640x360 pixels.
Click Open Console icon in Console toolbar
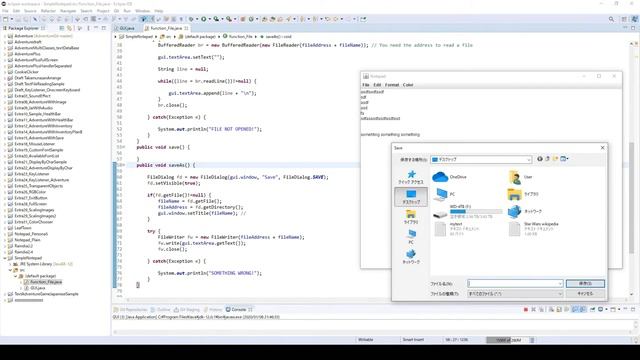[613, 310]
